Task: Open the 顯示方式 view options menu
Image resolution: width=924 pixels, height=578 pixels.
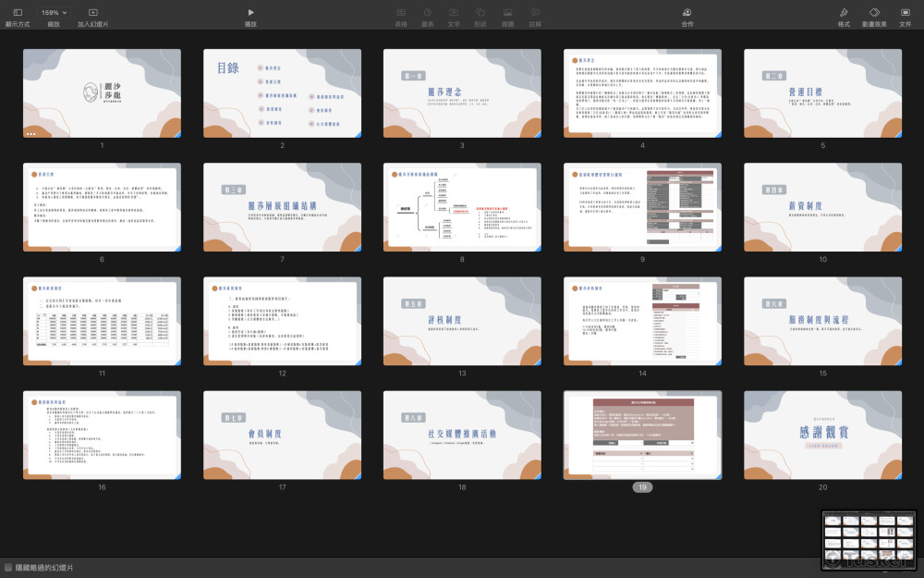Action: [x=18, y=12]
